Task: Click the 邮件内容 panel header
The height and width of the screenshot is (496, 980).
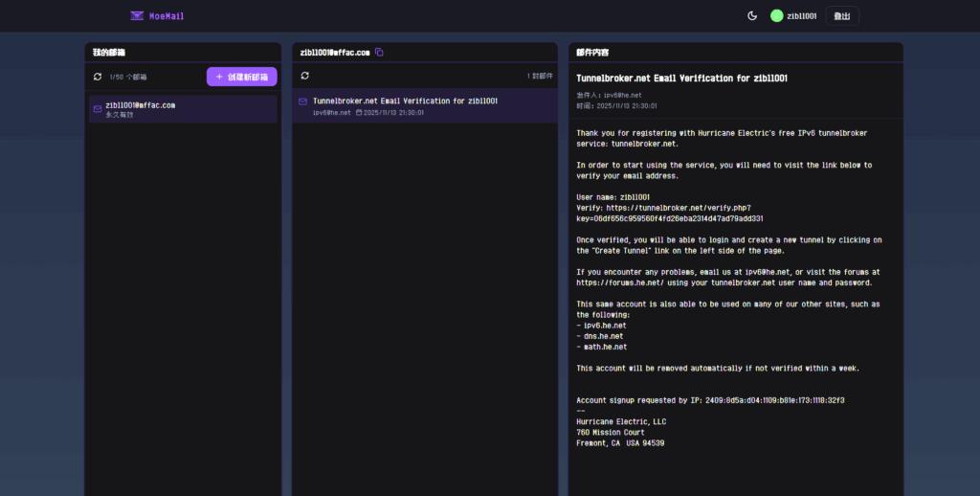Action: coord(593,52)
